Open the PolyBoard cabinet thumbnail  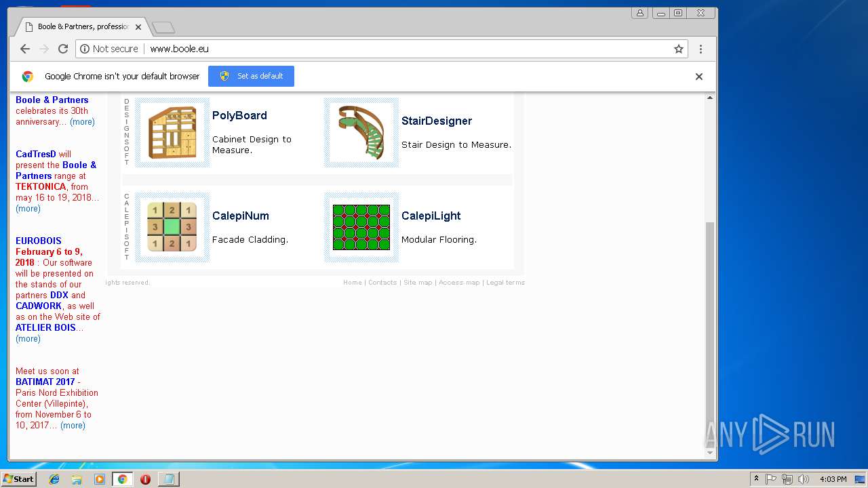pos(172,132)
